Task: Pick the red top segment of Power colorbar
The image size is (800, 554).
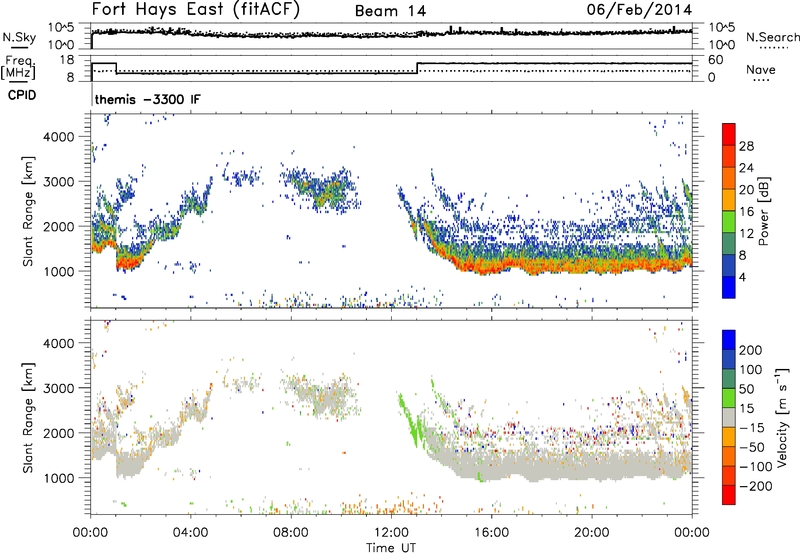Action: click(x=729, y=135)
